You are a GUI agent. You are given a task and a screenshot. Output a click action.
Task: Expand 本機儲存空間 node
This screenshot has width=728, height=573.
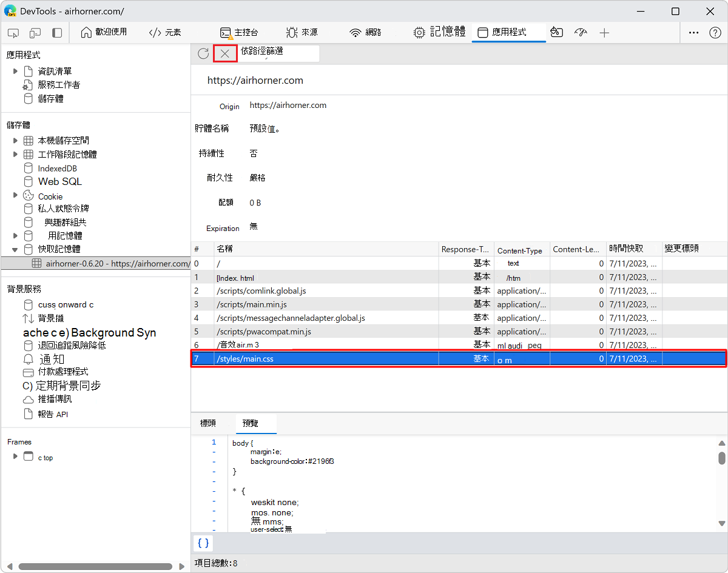click(x=16, y=141)
